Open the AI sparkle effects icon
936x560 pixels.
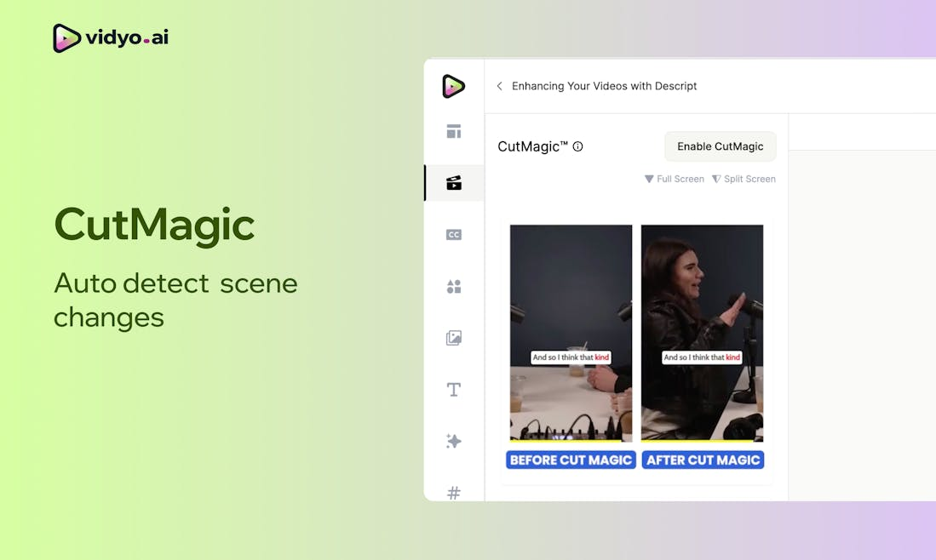454,441
